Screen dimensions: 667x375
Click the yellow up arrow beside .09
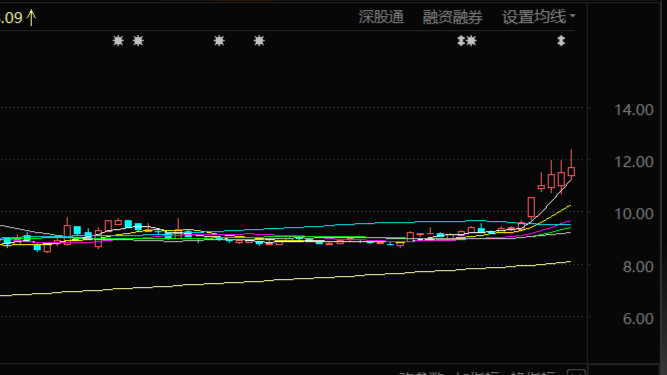(x=31, y=18)
